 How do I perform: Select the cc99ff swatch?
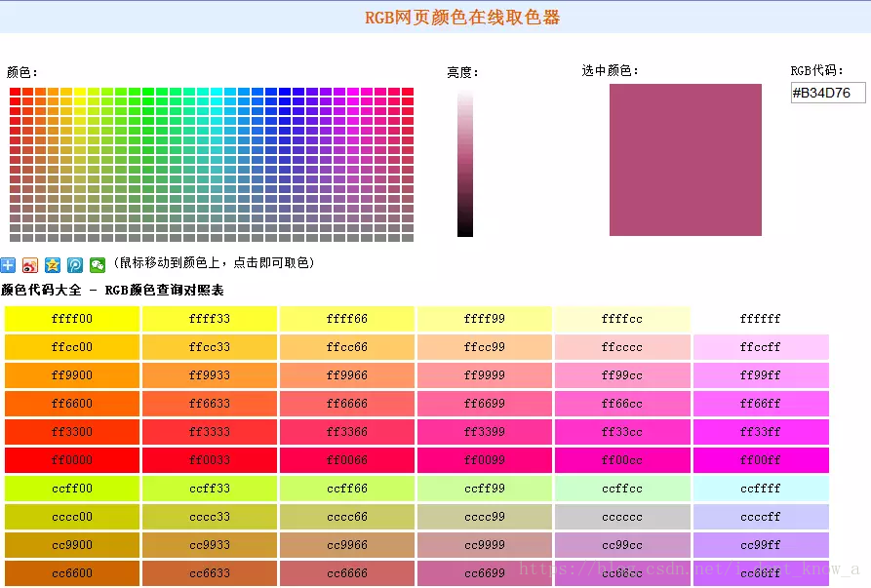761,545
